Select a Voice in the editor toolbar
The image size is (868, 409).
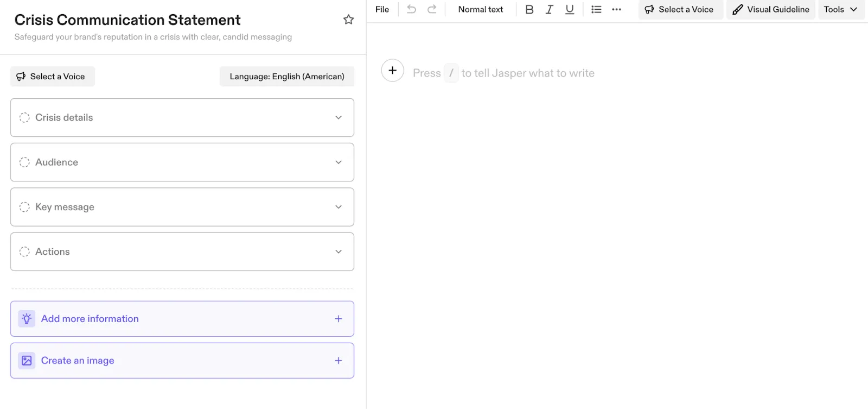pos(680,9)
